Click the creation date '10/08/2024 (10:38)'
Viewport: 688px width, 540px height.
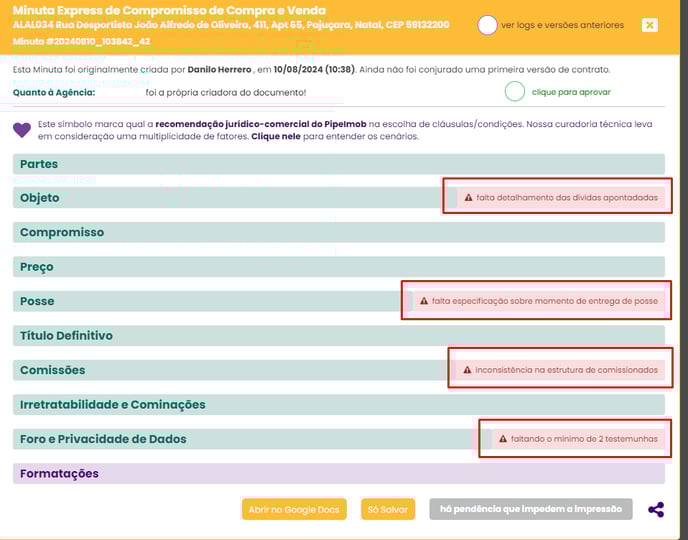tap(314, 70)
